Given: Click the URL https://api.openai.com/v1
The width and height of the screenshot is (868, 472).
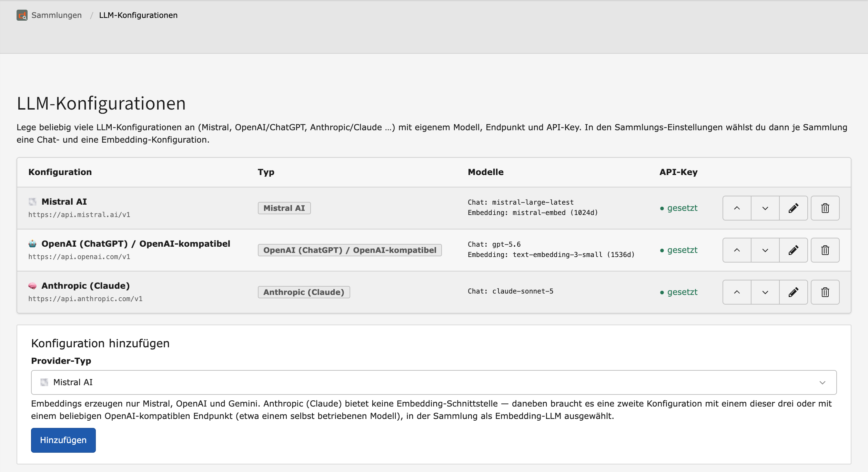Looking at the screenshot, I should click(x=79, y=257).
